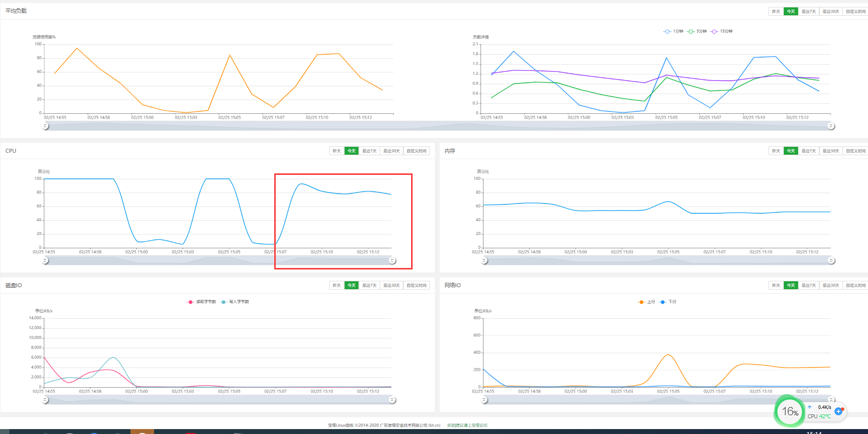The width and height of the screenshot is (868, 434).
Task: Toggle the 5分钟 load legend series
Action: pyautogui.click(x=697, y=31)
